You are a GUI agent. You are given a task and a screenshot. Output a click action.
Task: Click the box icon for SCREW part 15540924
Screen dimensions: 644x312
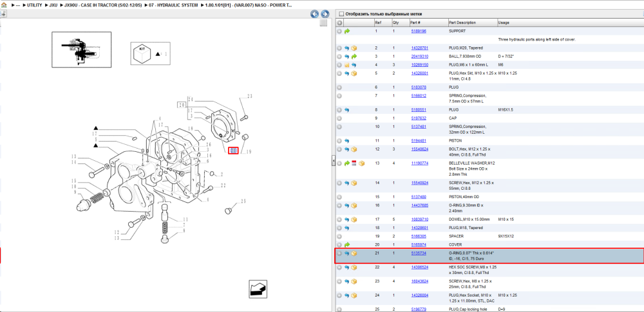(354, 183)
